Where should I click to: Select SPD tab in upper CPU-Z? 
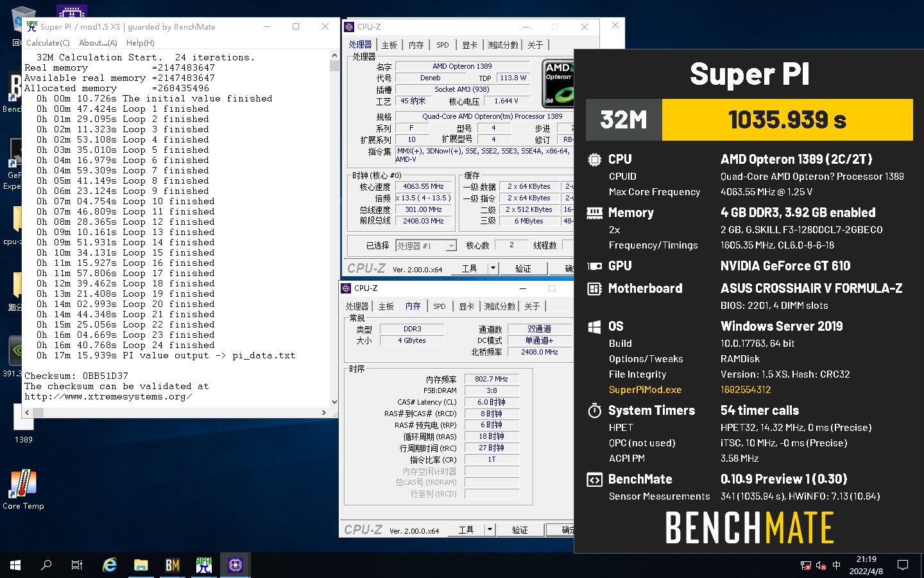(443, 45)
